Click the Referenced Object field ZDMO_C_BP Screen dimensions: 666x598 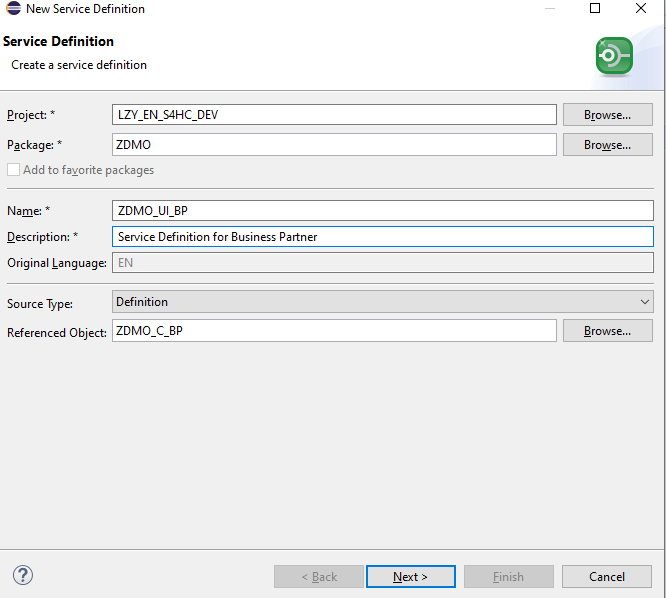[x=334, y=331]
